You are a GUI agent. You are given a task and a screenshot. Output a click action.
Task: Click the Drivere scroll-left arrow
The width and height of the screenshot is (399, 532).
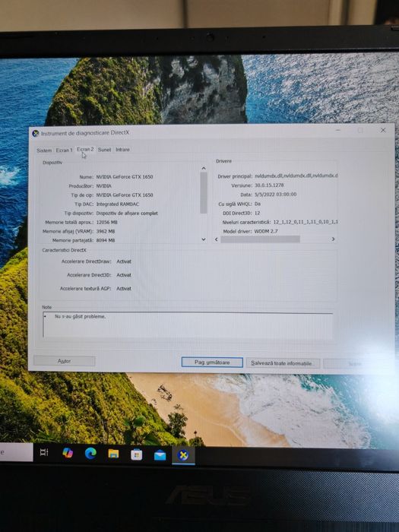tap(217, 239)
